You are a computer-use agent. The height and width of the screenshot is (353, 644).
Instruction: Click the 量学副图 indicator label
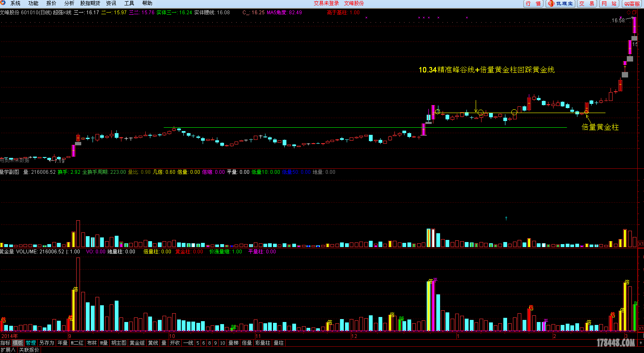pos(10,172)
